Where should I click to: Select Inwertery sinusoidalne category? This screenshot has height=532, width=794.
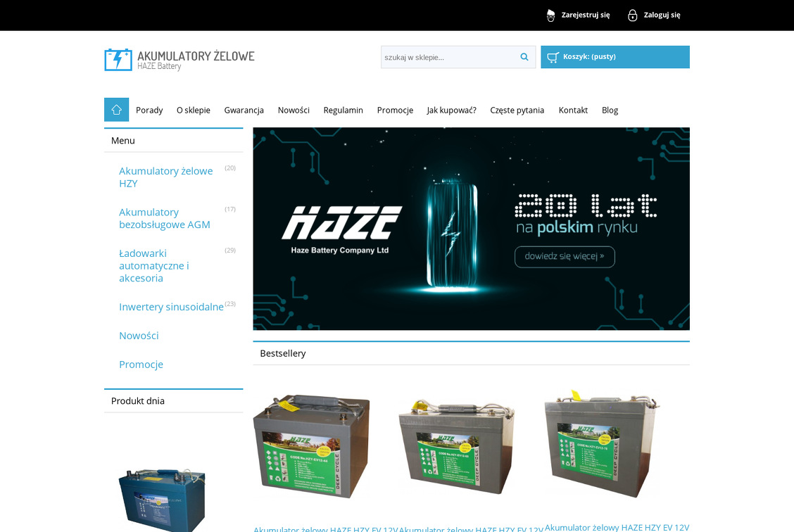171,307
